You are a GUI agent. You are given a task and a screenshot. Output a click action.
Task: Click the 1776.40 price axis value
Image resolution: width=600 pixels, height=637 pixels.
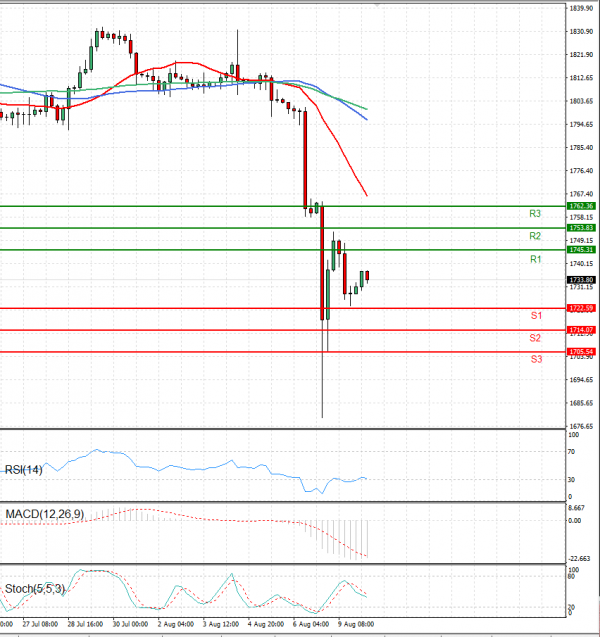581,171
